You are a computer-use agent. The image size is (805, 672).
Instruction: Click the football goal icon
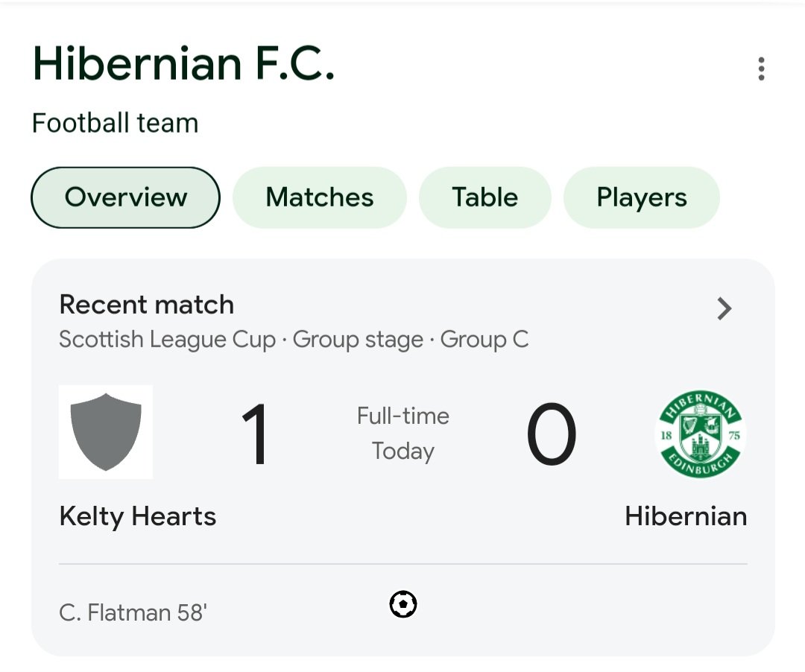(403, 604)
